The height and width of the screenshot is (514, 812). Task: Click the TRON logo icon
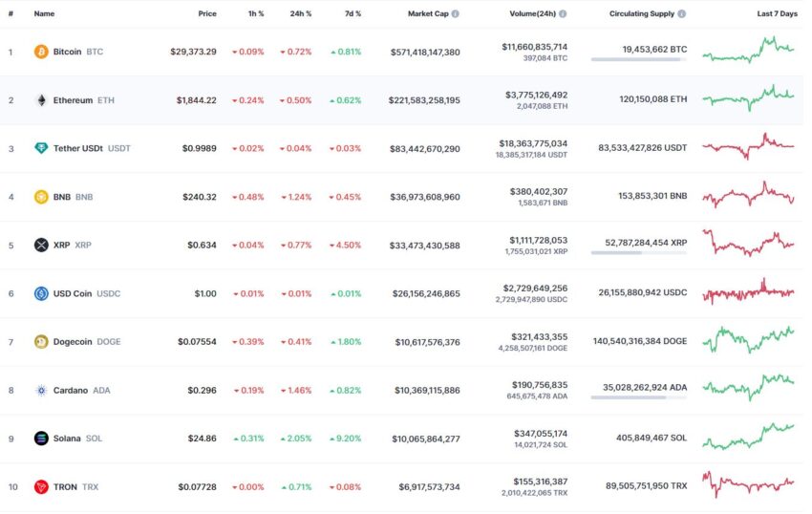tap(41, 486)
